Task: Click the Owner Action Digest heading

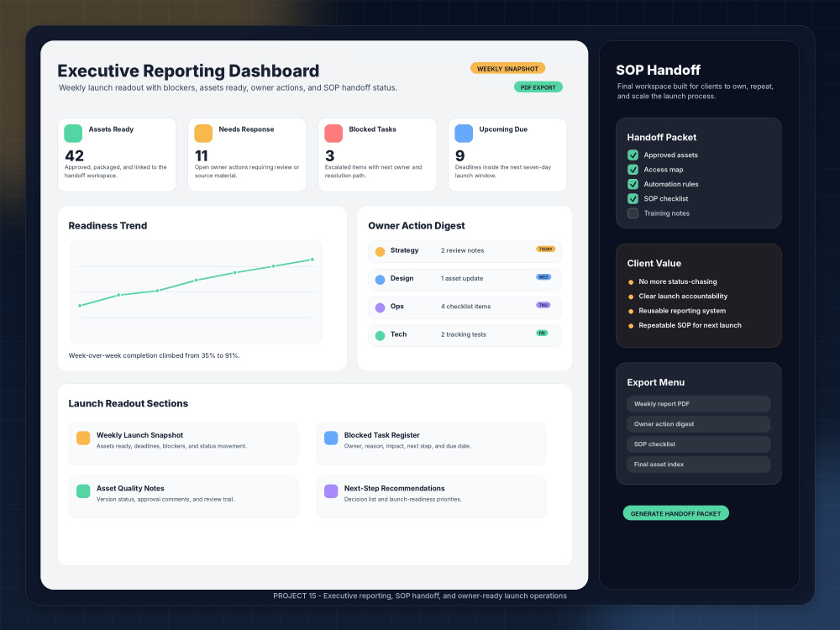Action: coord(417,226)
